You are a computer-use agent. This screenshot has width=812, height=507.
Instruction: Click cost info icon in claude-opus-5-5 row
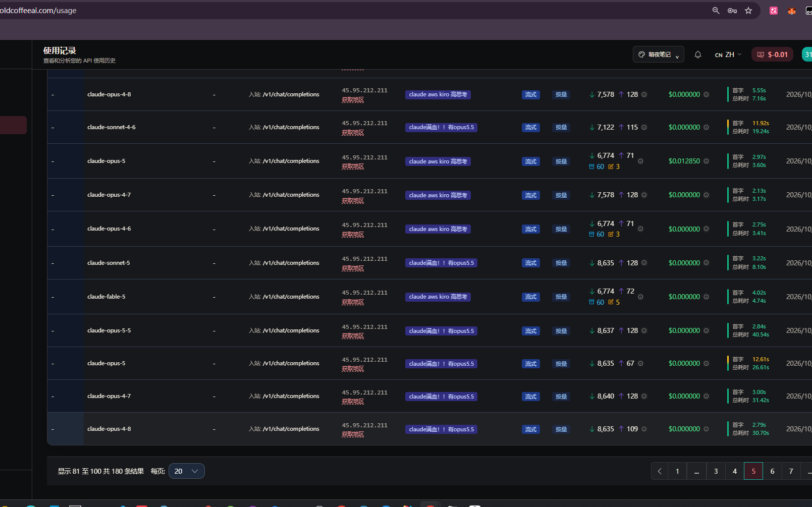pos(706,331)
